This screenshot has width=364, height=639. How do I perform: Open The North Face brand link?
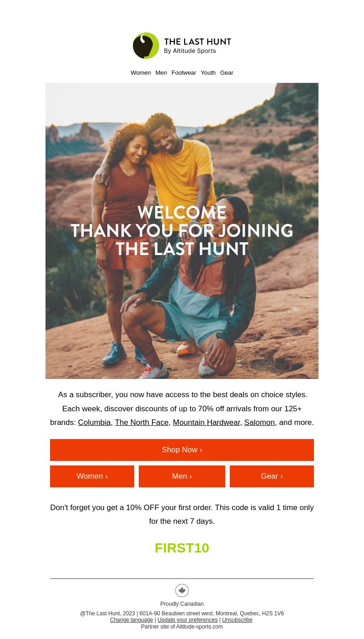tap(142, 423)
